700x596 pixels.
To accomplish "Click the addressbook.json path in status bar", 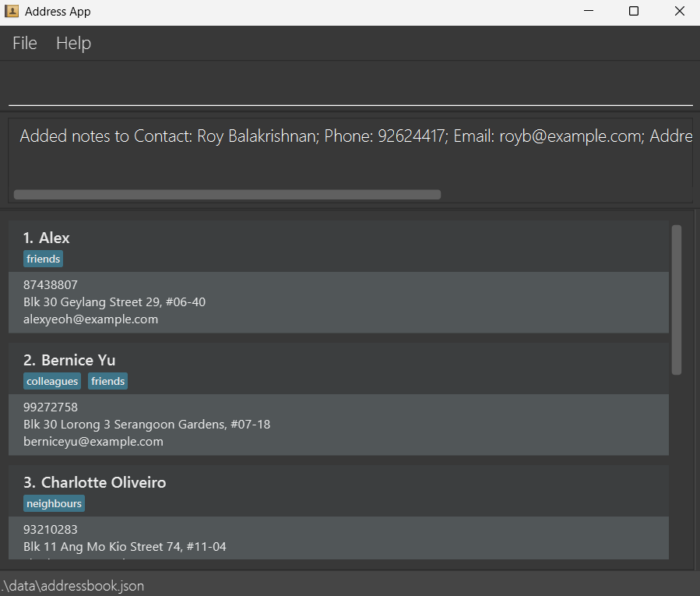I will coord(72,586).
